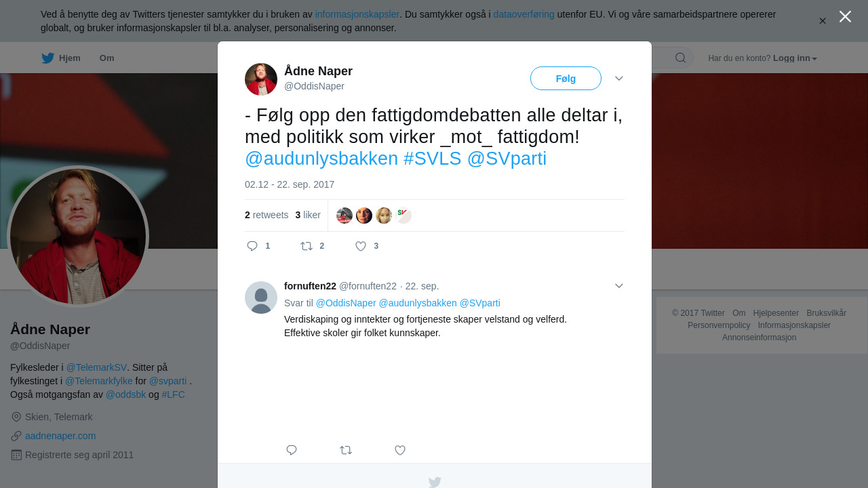868x488 pixels.
Task: Click retweet icon under fornuften22's reply
Action: pyautogui.click(x=346, y=450)
